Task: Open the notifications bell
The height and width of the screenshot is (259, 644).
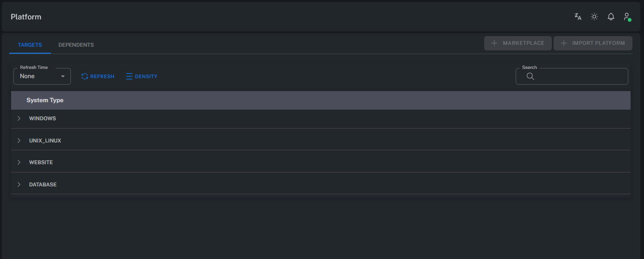Action: click(x=611, y=17)
